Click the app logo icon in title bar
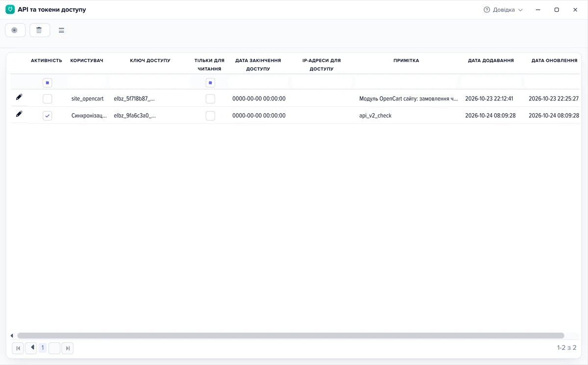 coord(10,9)
